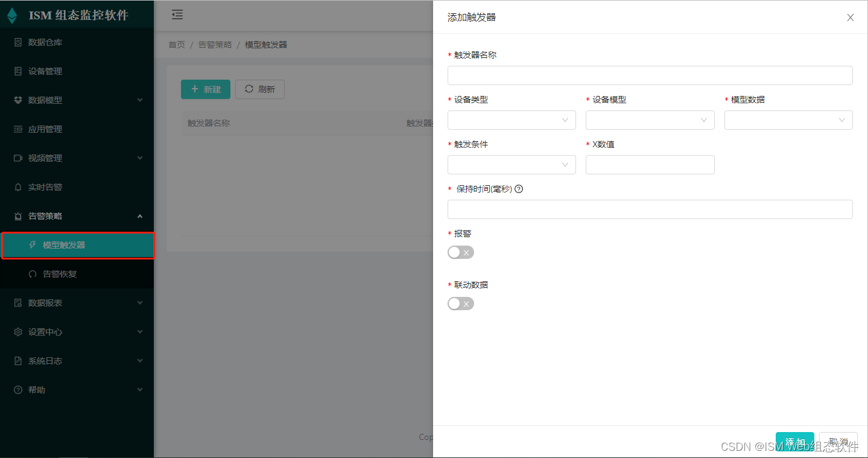Turn on the 联动数据 switch
This screenshot has width=868, height=458.
pos(460,304)
